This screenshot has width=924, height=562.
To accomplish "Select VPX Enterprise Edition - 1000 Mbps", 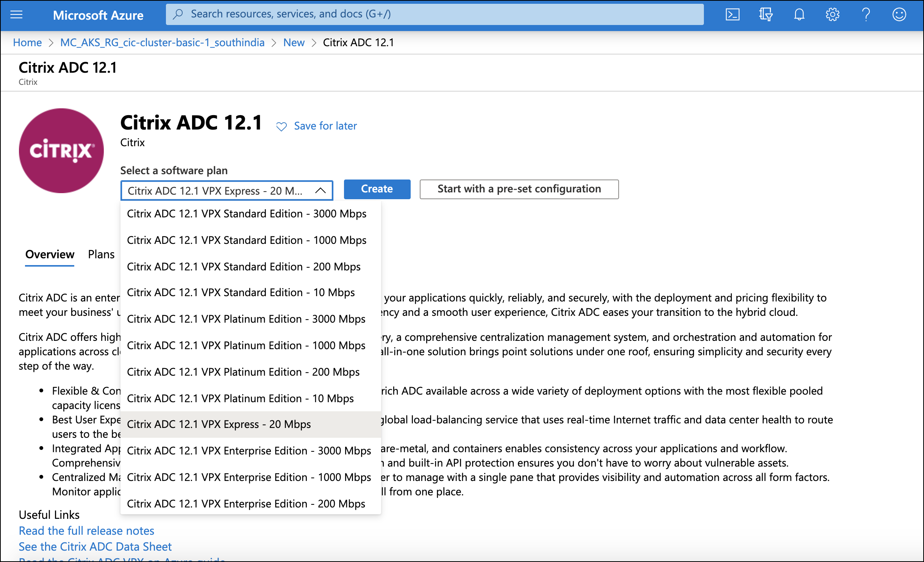I will coord(250,477).
